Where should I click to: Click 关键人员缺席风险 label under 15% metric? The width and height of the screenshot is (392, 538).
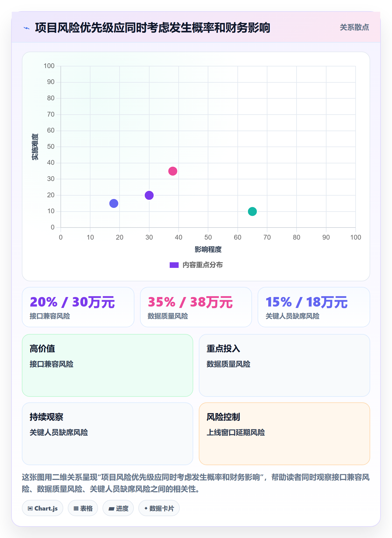coord(292,316)
